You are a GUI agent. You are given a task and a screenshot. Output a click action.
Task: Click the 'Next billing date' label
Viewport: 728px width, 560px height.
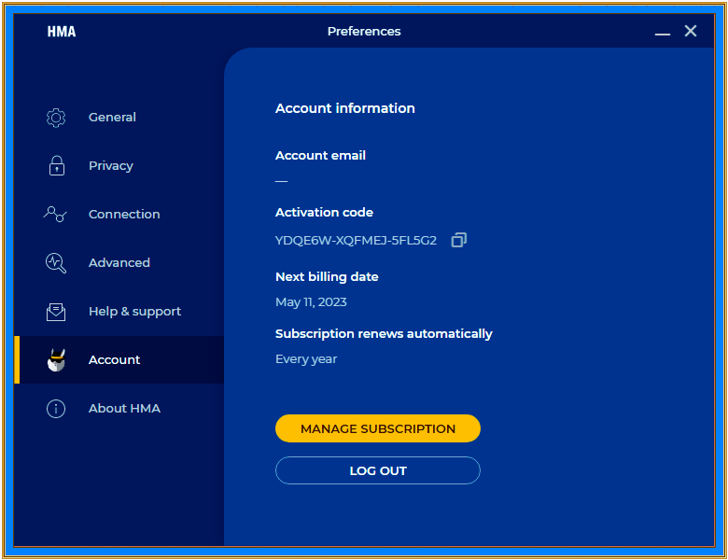[327, 277]
